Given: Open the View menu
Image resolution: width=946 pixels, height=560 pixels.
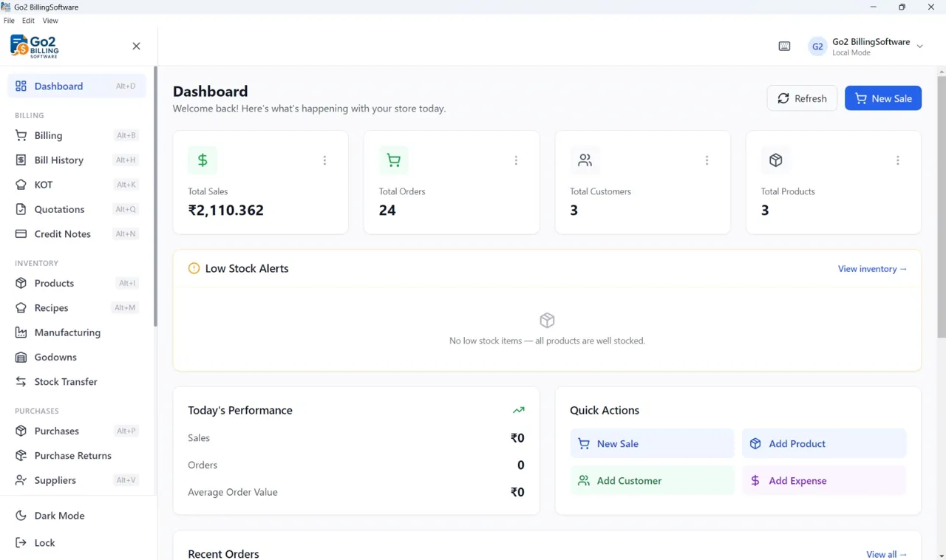Looking at the screenshot, I should [x=50, y=21].
